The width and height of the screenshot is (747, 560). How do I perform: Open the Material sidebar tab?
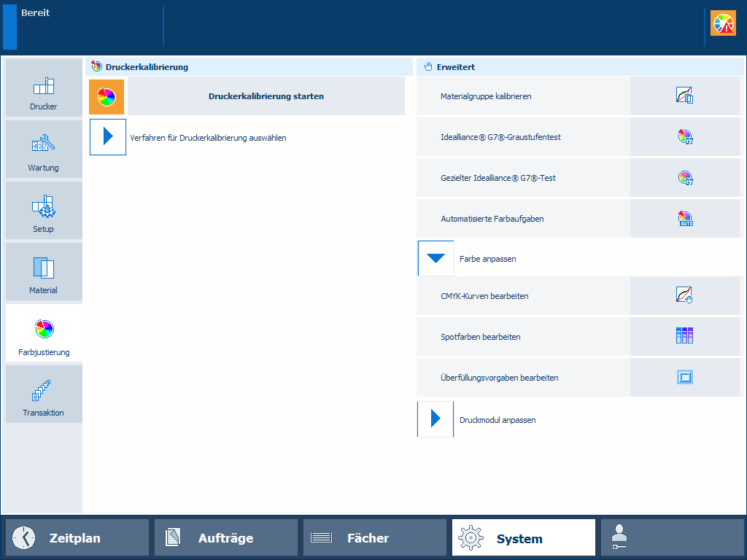[44, 273]
